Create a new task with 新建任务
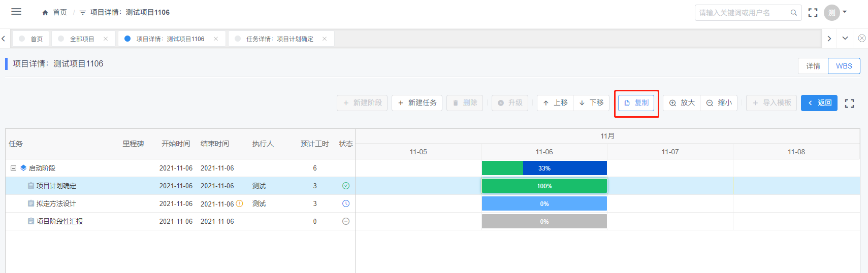 pos(417,103)
